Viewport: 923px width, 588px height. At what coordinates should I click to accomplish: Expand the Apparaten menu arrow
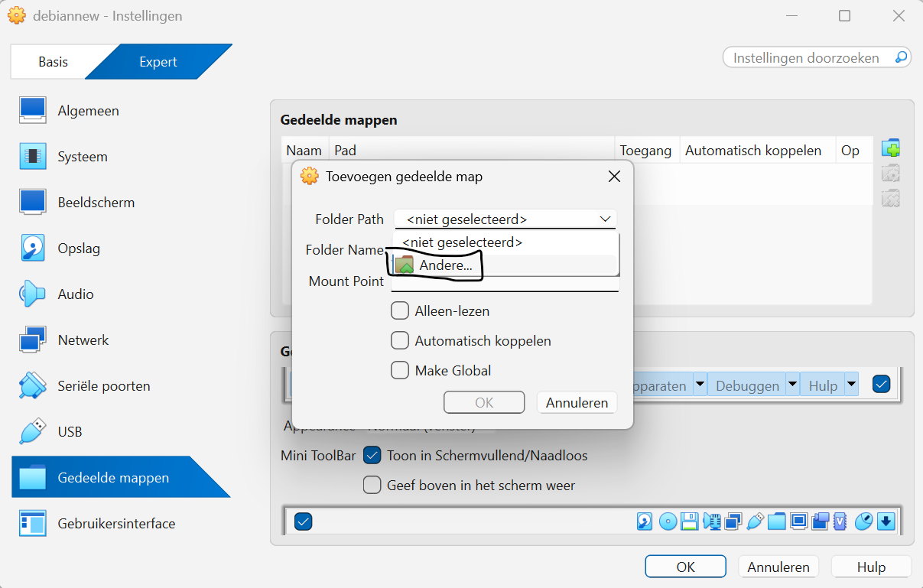pyautogui.click(x=700, y=385)
